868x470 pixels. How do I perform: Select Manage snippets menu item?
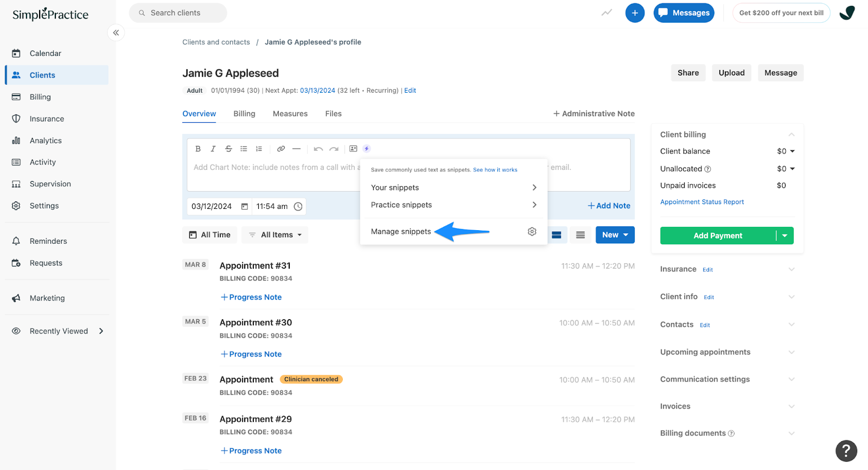(401, 232)
